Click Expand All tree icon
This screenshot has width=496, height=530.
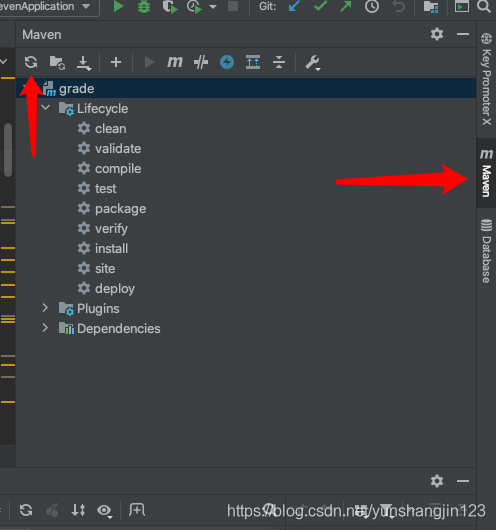coord(253,62)
